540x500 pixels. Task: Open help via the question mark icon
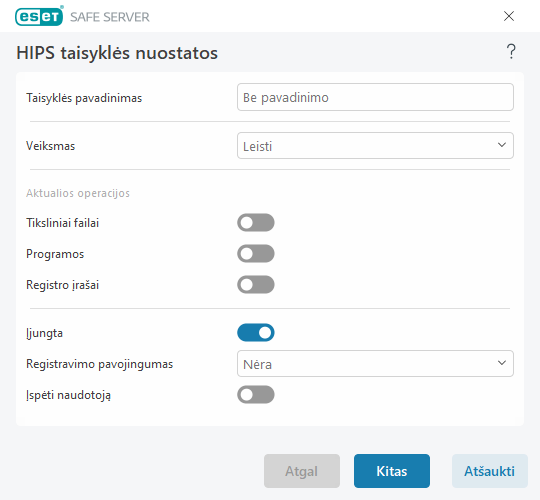511,52
